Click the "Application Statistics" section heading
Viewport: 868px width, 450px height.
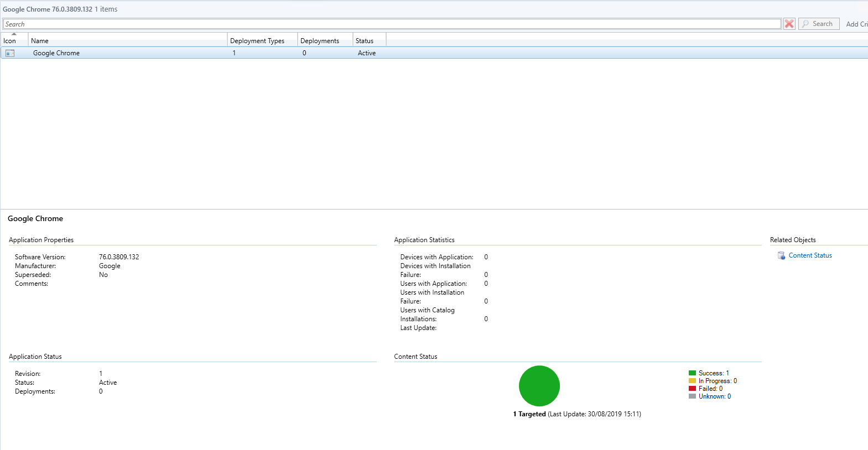coord(424,240)
